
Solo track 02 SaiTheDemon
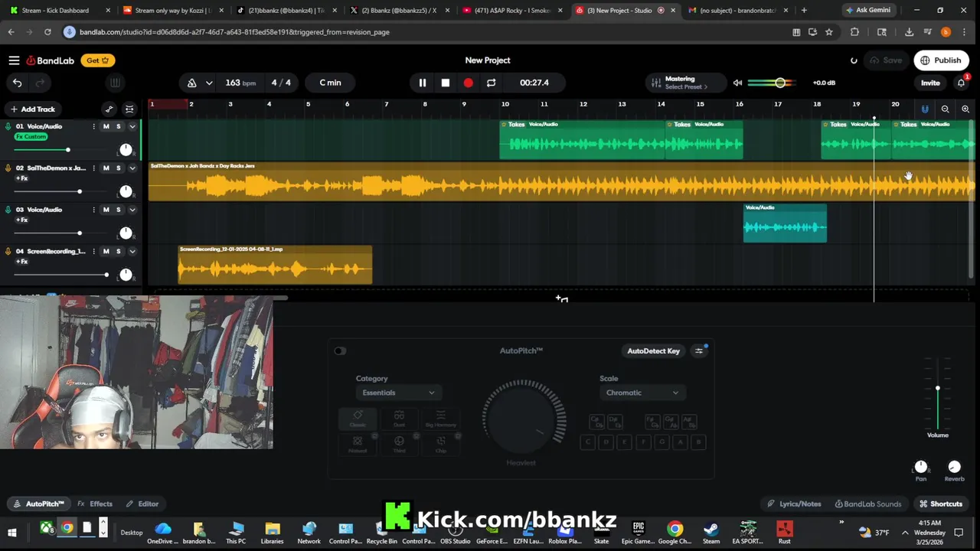[118, 168]
